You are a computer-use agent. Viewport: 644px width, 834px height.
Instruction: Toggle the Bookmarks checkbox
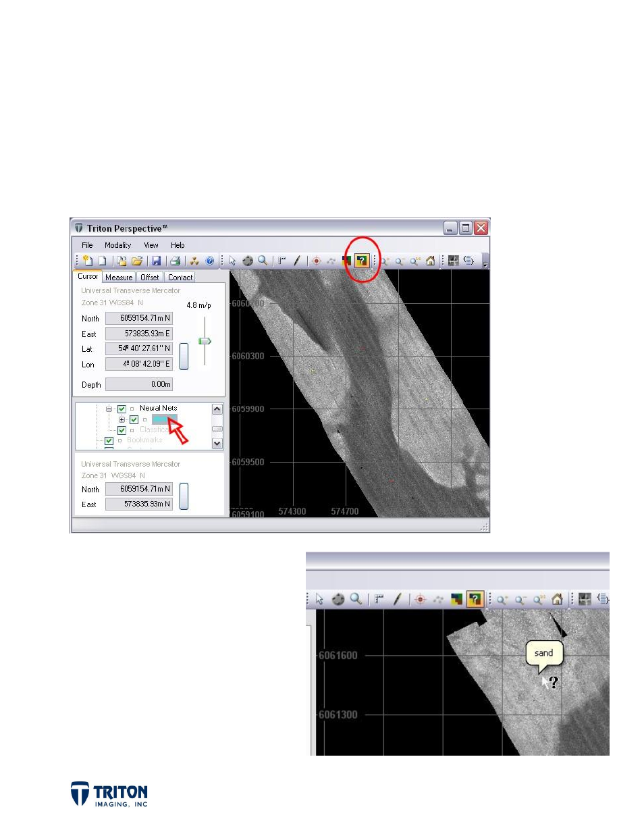(x=109, y=441)
